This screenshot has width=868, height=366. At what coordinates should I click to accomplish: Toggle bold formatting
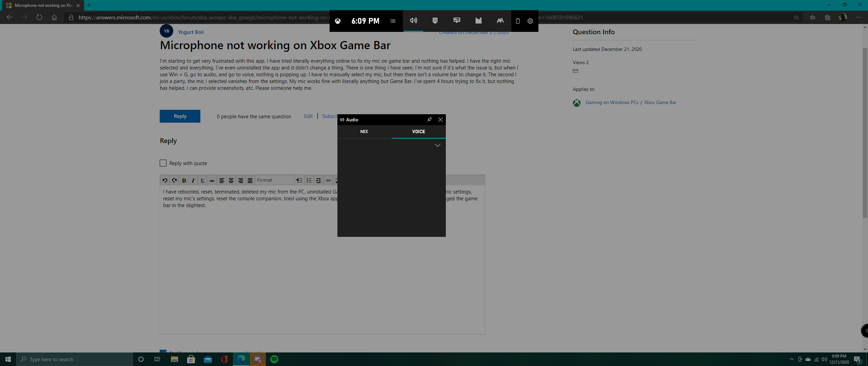tap(184, 180)
